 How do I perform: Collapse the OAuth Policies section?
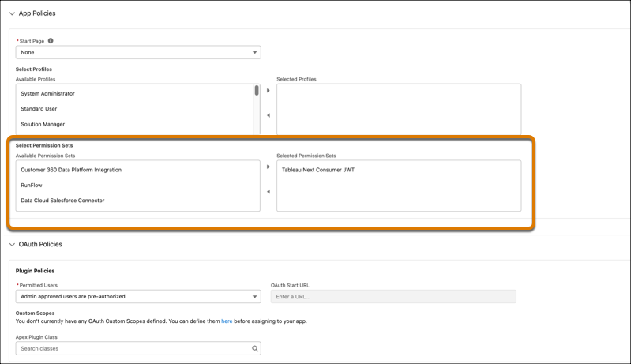[x=12, y=245]
